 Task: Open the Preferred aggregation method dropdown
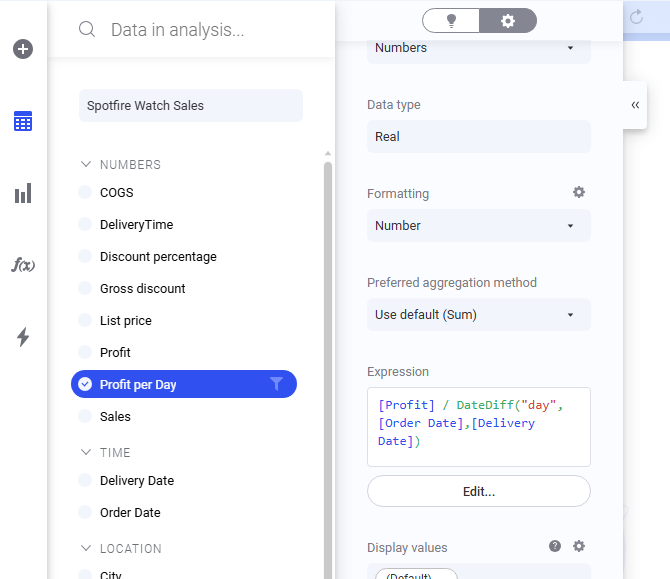[478, 315]
